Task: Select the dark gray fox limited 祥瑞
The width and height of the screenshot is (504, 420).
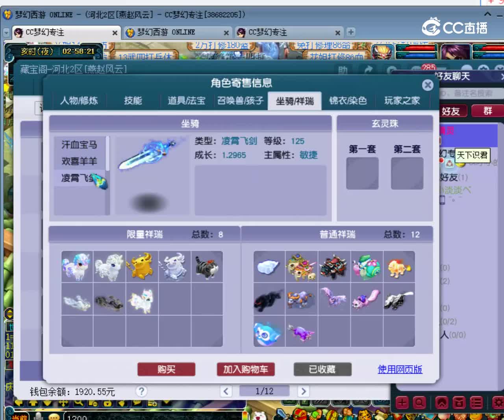Action: [x=109, y=299]
